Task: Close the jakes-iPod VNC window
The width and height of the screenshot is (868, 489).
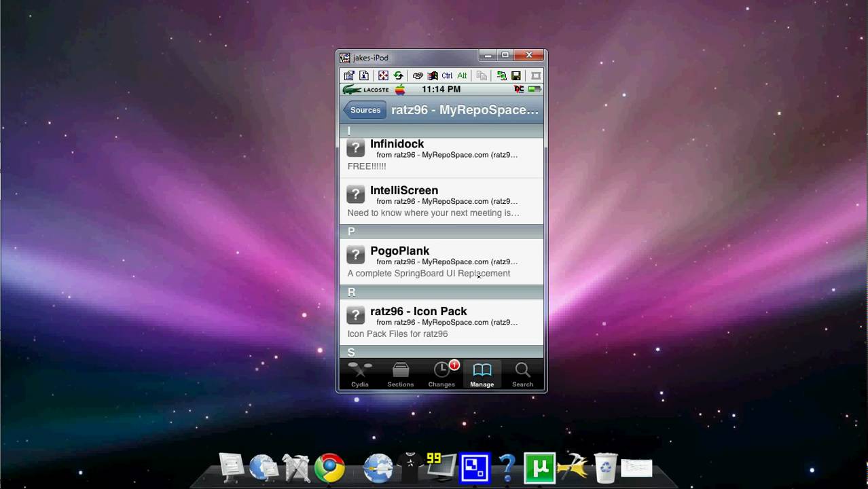Action: click(529, 56)
